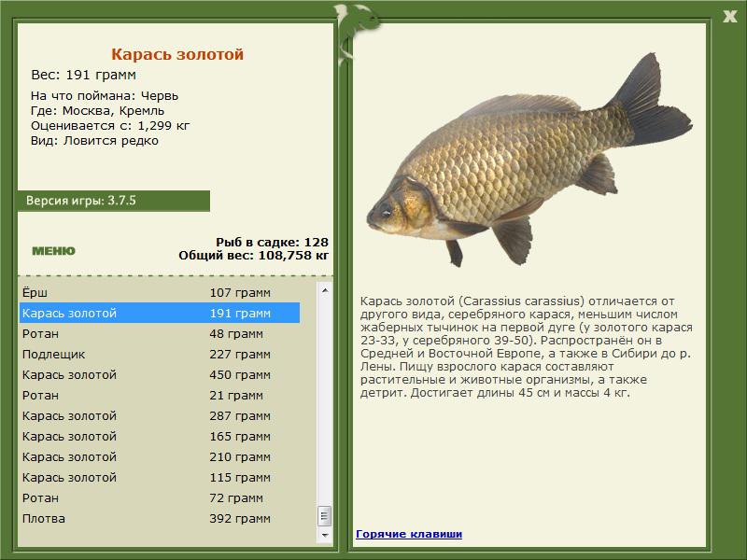Grab the fish list scrollbar thumb

click(325, 516)
